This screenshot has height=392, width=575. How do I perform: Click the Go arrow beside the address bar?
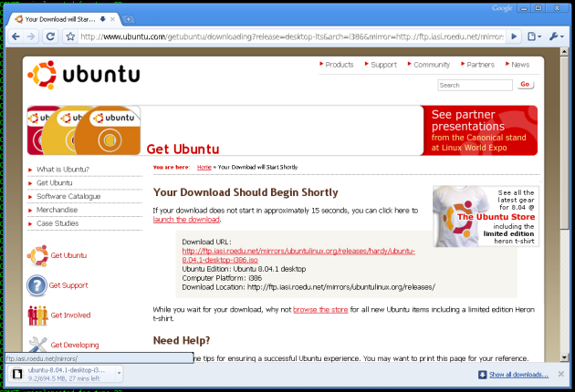tap(514, 36)
